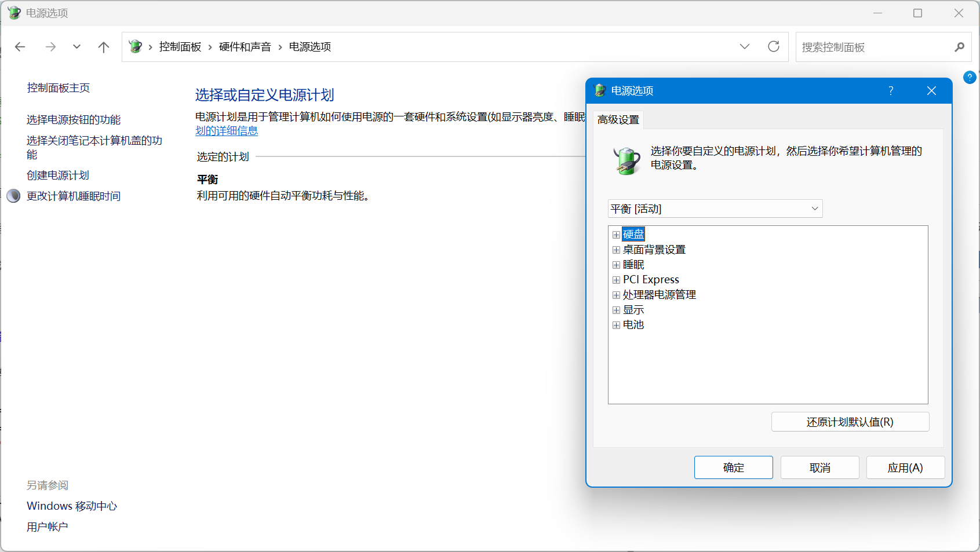Open 硬件和声音 breadcrumb

click(245, 47)
